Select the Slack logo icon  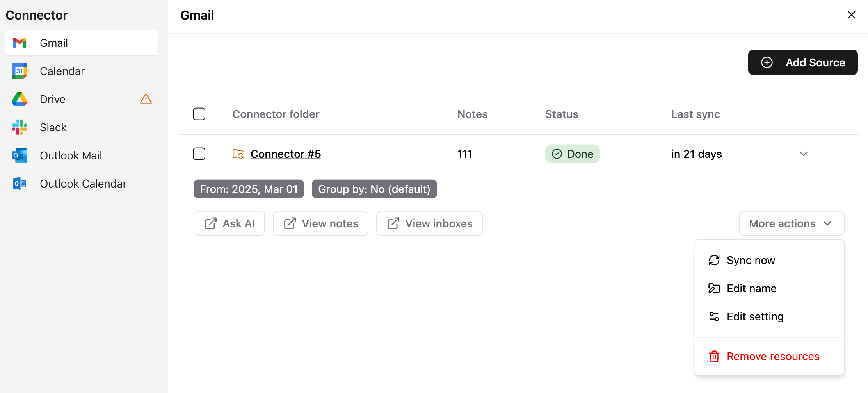[20, 127]
